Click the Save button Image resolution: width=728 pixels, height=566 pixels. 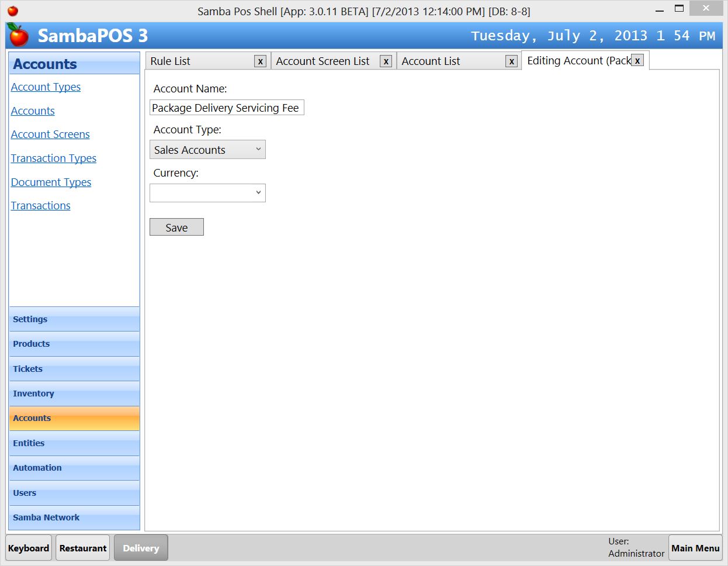coord(176,227)
